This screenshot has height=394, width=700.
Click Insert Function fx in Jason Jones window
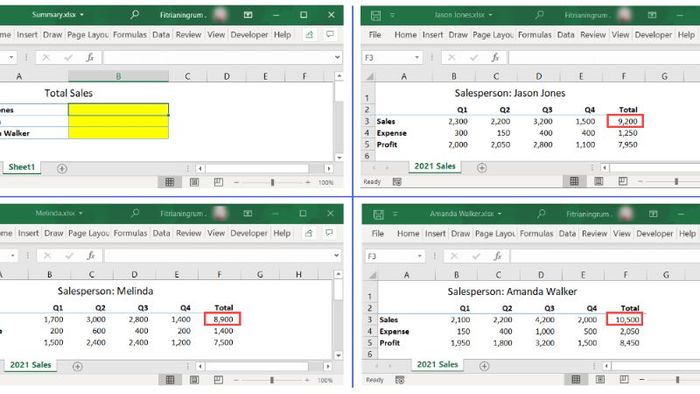[495, 57]
